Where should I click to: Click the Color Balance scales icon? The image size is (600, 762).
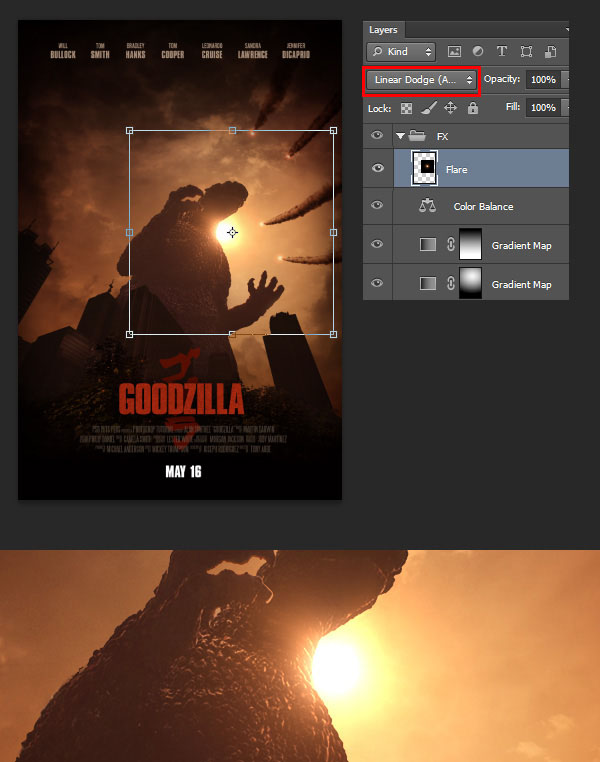click(x=428, y=206)
